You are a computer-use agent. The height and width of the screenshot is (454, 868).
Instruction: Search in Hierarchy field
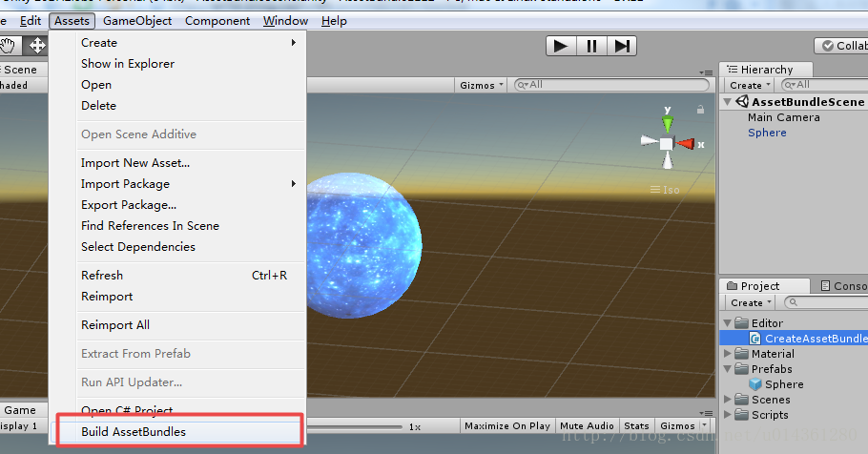pos(824,85)
